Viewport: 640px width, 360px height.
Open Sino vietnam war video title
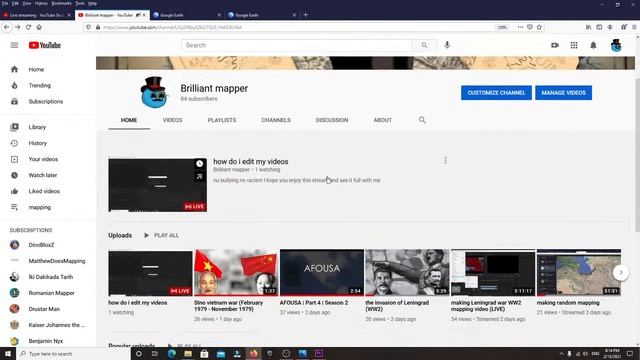click(229, 306)
